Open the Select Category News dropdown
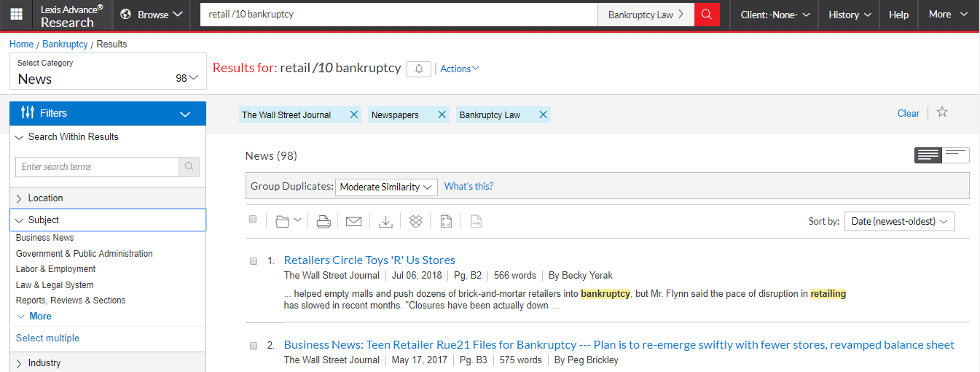980x372 pixels. tap(108, 72)
